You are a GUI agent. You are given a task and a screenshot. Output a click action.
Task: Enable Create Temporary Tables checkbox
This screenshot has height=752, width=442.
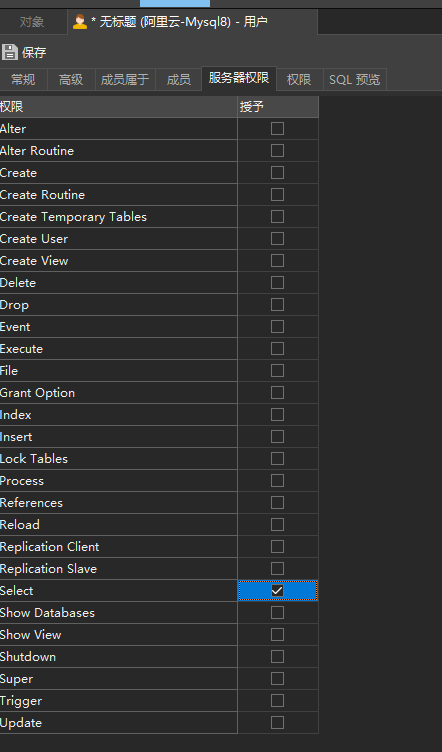pyautogui.click(x=277, y=217)
